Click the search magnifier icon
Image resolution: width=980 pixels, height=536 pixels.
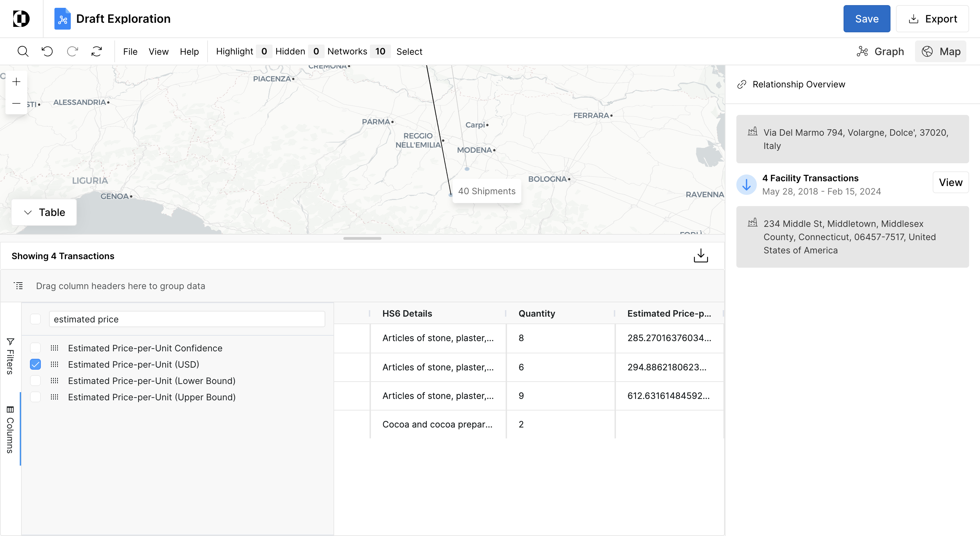coord(23,51)
